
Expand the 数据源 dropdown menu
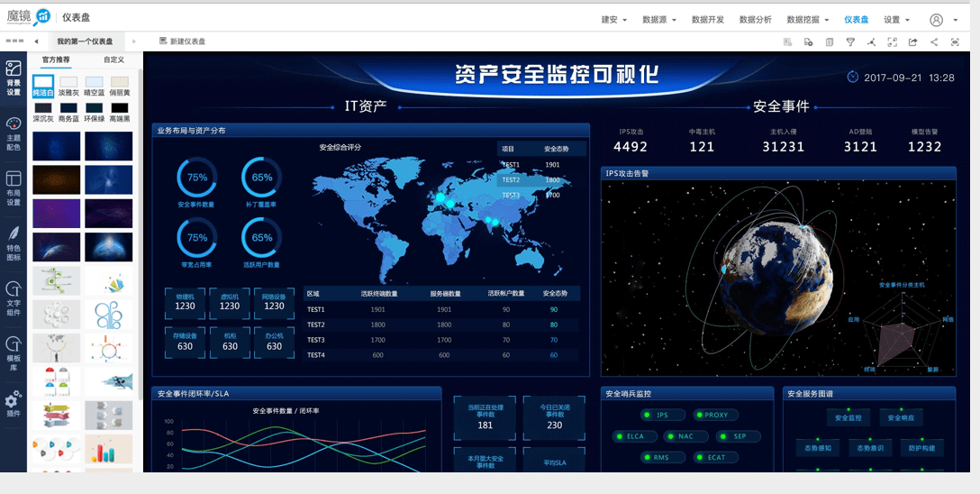pos(659,20)
